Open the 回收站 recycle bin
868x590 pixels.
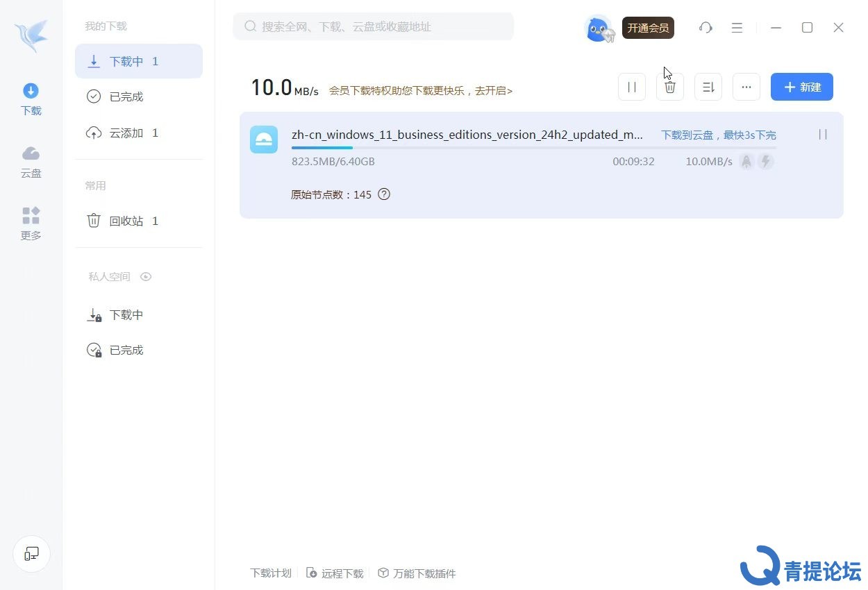click(139, 221)
